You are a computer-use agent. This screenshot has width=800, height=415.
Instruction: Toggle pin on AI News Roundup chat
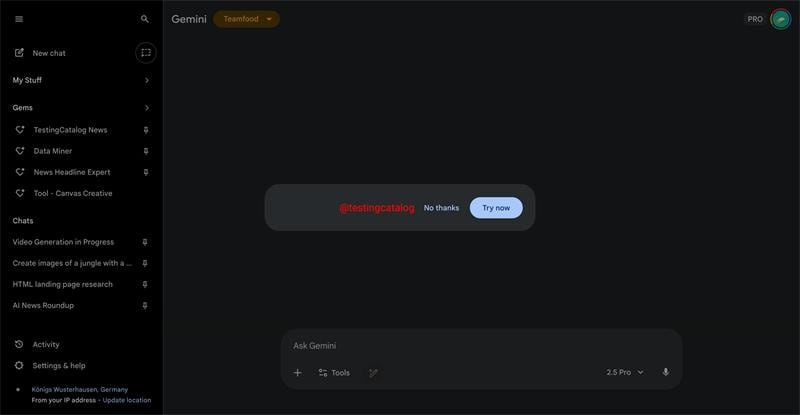[x=145, y=305]
